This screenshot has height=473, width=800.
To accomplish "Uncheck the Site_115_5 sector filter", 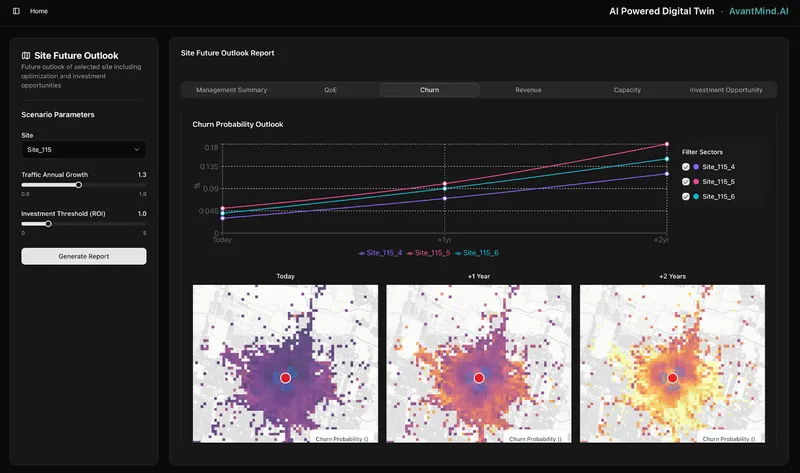I will pyautogui.click(x=686, y=182).
